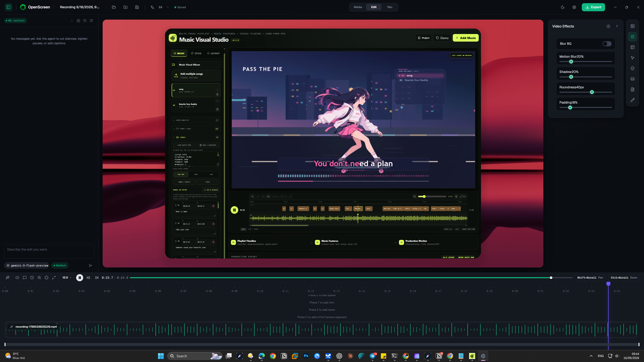The image size is (644, 362).
Task: Adjust the Shadow slider
Action: pos(586,77)
